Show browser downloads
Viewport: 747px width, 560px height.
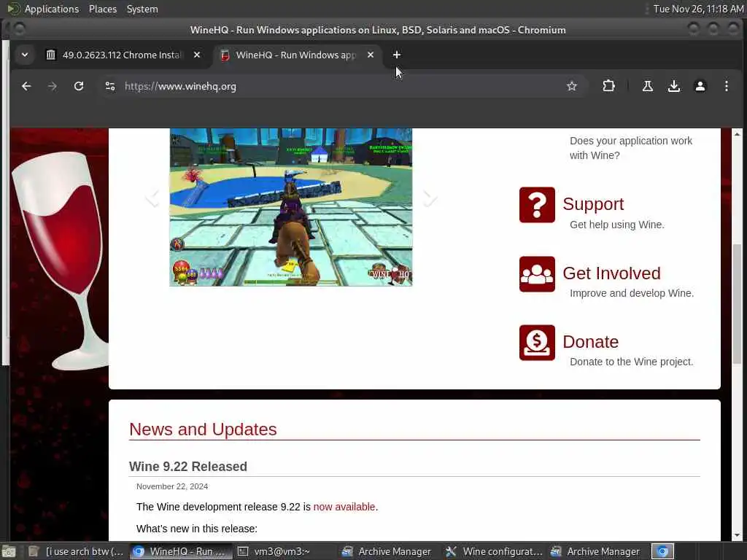pyautogui.click(x=673, y=86)
